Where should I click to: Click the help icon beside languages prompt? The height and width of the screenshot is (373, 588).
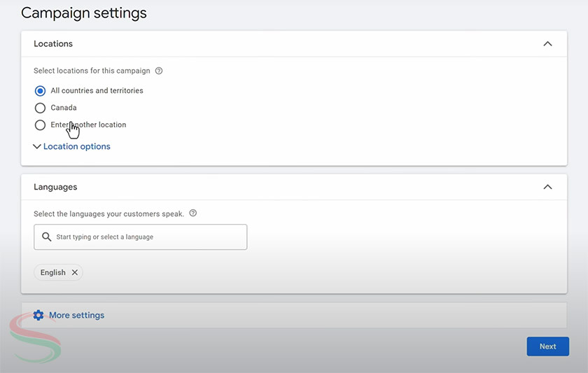(193, 213)
